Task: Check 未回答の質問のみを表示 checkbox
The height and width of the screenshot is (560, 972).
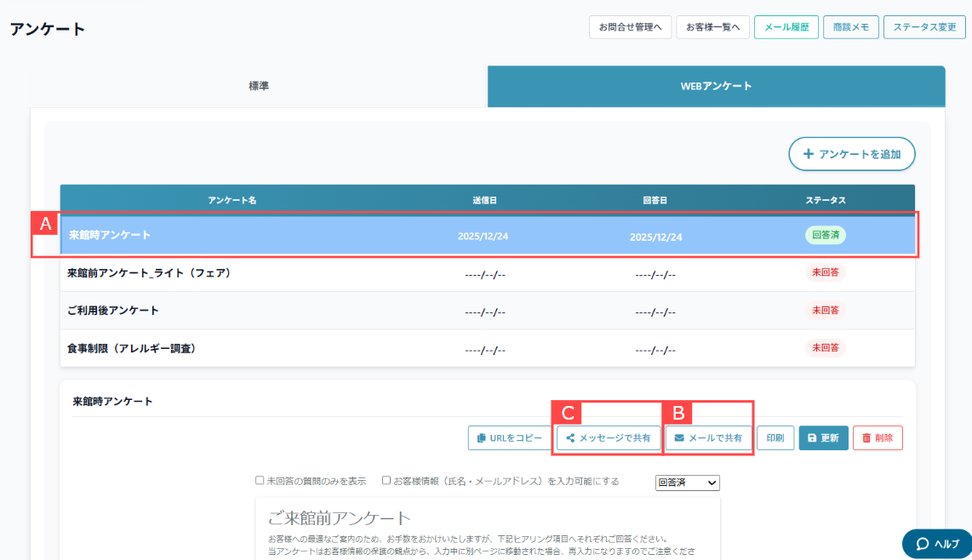Action: click(260, 481)
